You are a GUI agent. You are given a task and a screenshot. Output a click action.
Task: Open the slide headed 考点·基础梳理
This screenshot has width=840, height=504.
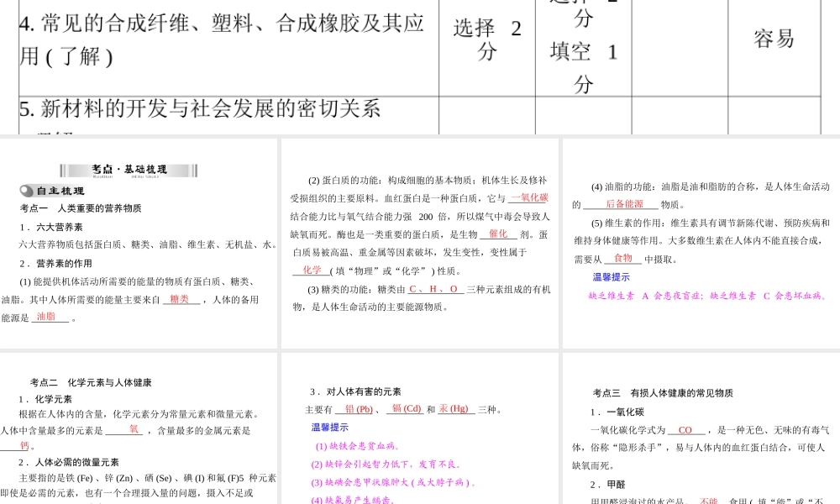(139, 244)
